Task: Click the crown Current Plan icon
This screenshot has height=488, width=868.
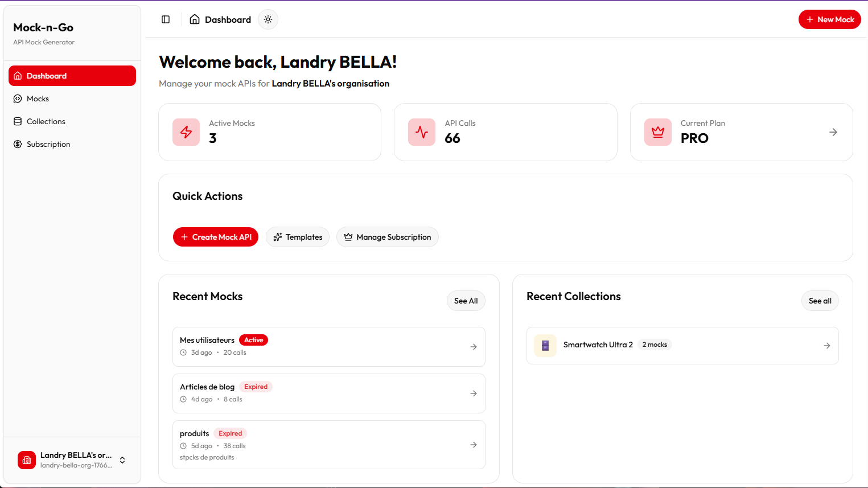Action: 658,132
